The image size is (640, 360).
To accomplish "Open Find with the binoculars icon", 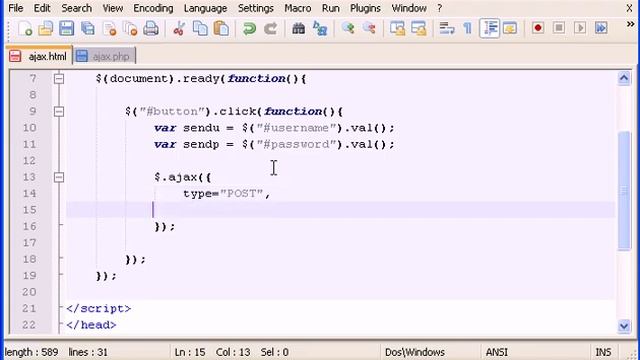I will pos(298,29).
